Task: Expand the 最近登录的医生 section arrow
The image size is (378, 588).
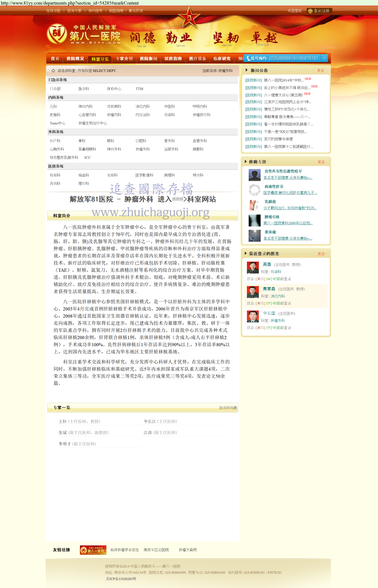Action: coord(246,253)
